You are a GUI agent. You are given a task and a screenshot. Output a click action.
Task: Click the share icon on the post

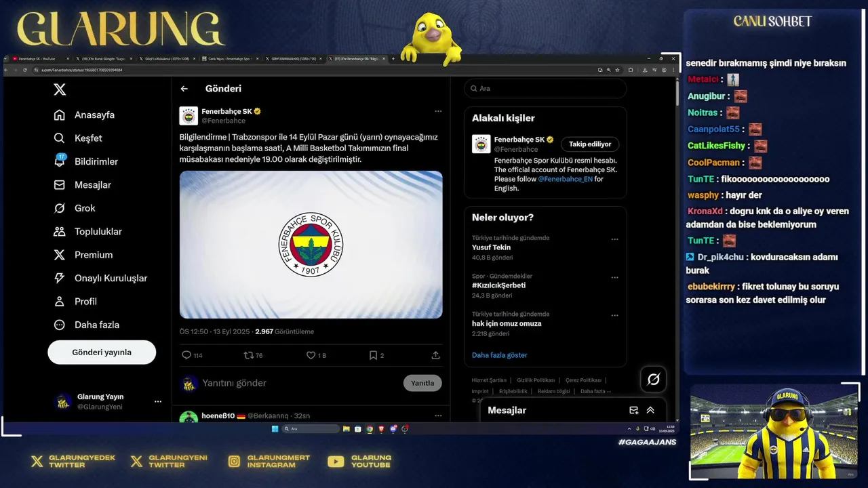[435, 355]
